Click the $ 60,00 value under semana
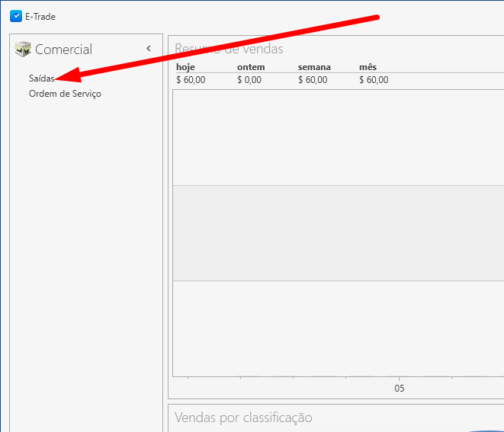504x432 pixels. [313, 79]
